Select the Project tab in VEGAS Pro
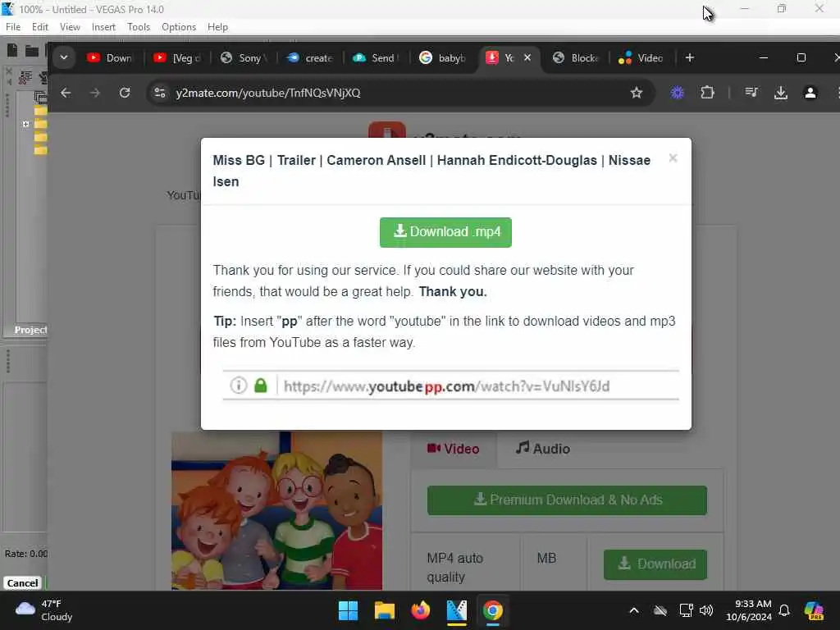 pyautogui.click(x=30, y=330)
